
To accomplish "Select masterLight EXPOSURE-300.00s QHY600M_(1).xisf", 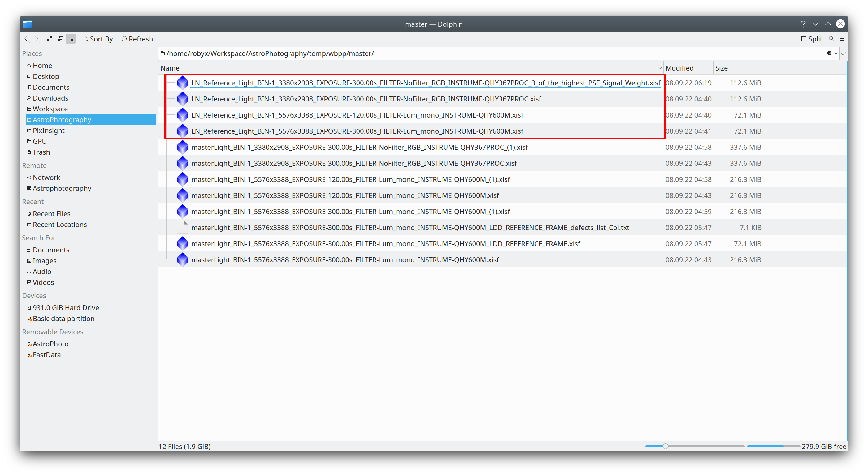I will [350, 212].
